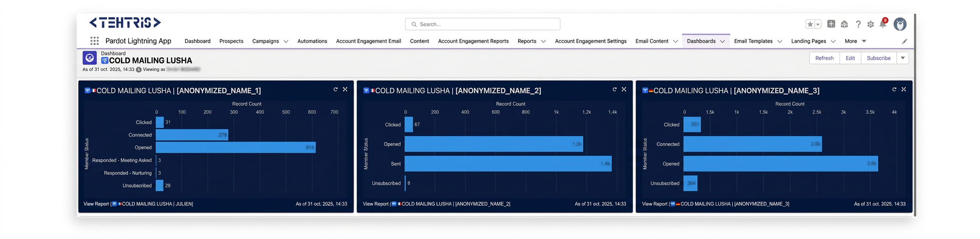Click 'Responded - Meeting Asked' label
Viewport: 980px width, 239px height.
122,160
